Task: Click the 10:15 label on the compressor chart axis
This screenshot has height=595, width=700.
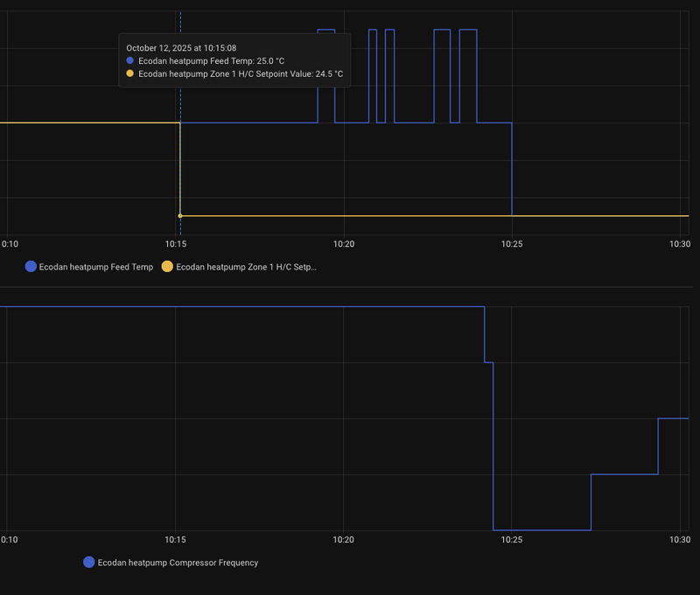Action: [177, 540]
